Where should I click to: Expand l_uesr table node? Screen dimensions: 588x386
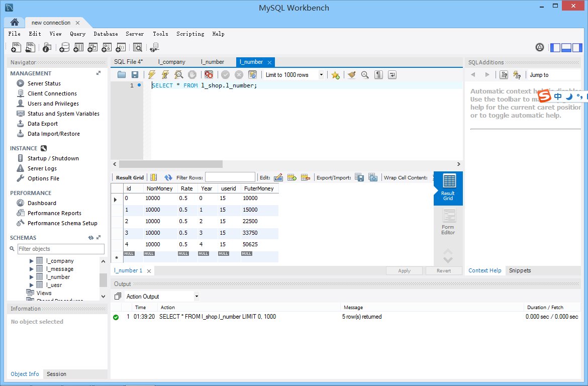[x=32, y=285]
